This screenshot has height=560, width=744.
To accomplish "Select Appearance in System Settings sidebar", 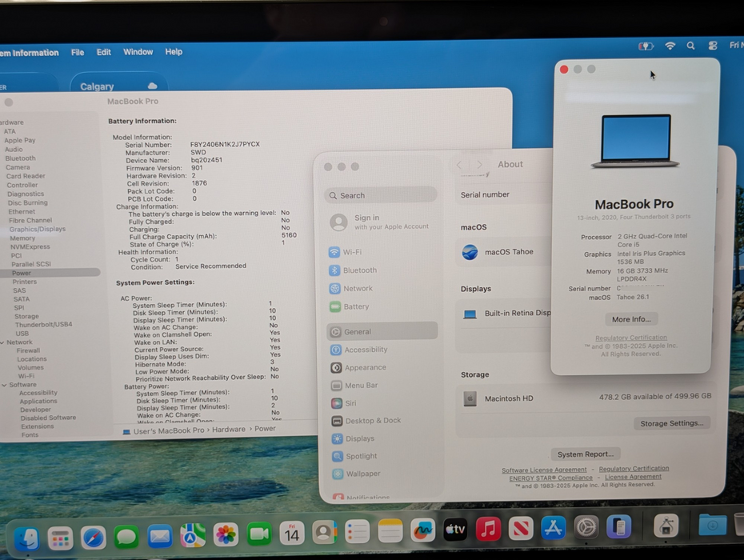I will (382, 367).
